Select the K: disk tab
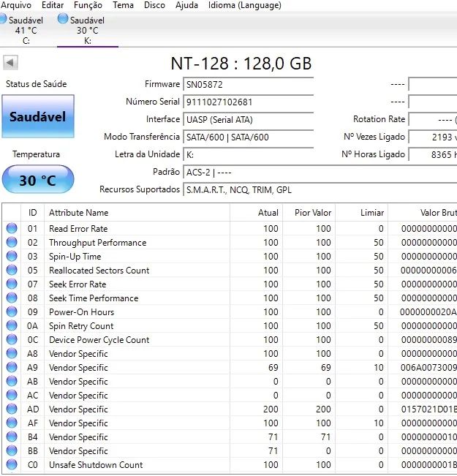 tap(88, 31)
